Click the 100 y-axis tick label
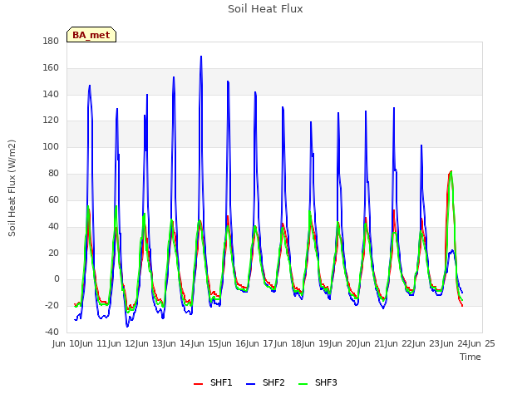This screenshot has width=532, height=399. (x=51, y=147)
